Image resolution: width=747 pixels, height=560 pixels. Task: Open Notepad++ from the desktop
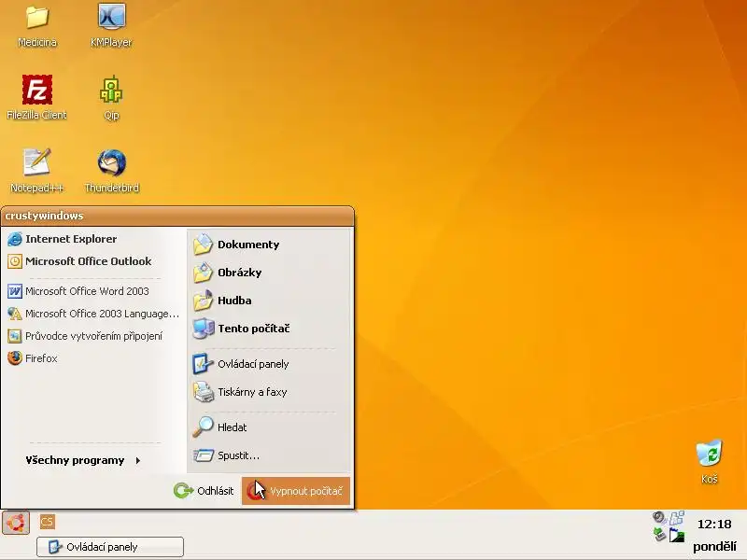tap(36, 171)
